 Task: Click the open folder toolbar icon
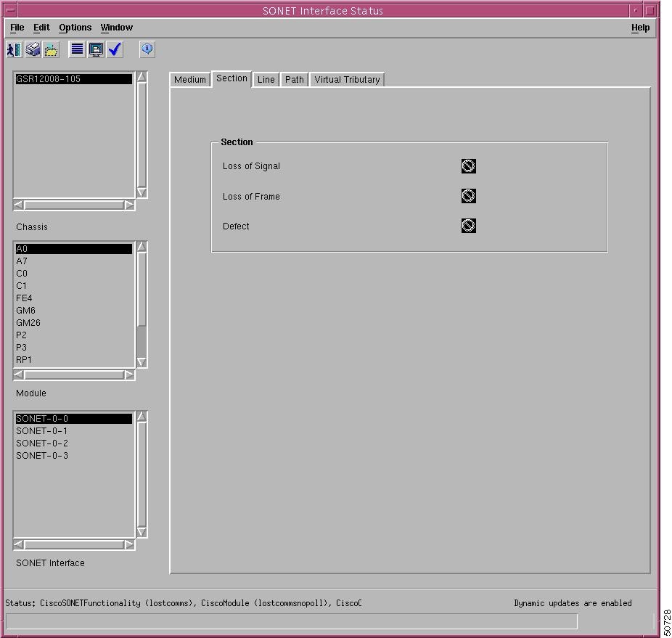click(51, 50)
